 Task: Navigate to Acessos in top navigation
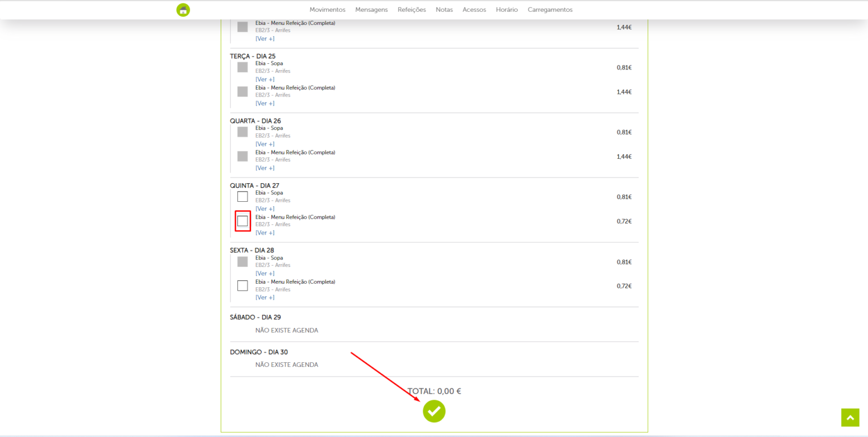click(x=474, y=10)
